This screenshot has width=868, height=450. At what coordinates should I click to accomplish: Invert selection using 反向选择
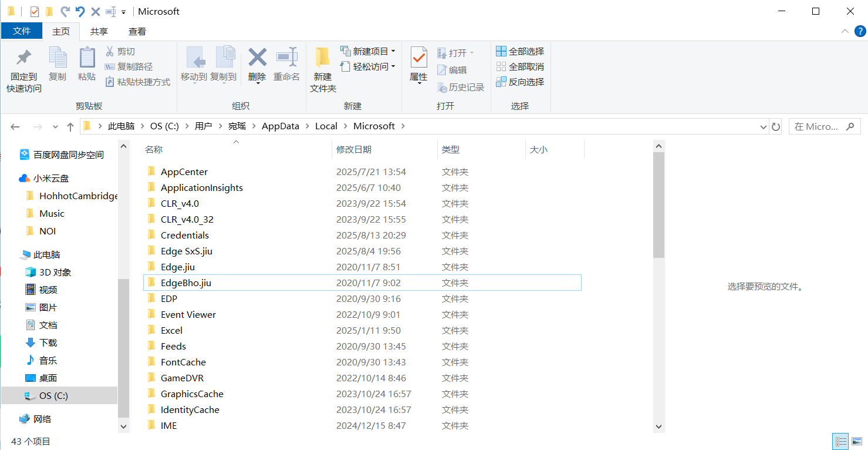click(520, 82)
